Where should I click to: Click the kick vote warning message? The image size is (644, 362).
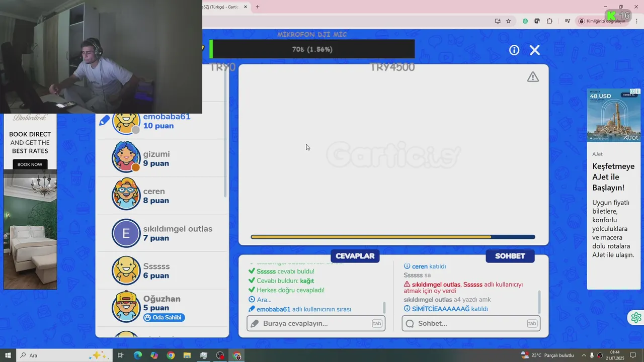[x=463, y=288]
